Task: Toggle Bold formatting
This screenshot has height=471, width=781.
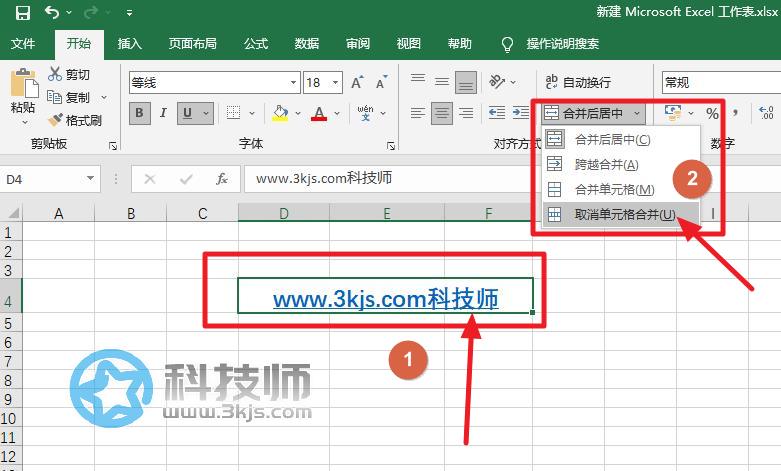Action: [139, 113]
